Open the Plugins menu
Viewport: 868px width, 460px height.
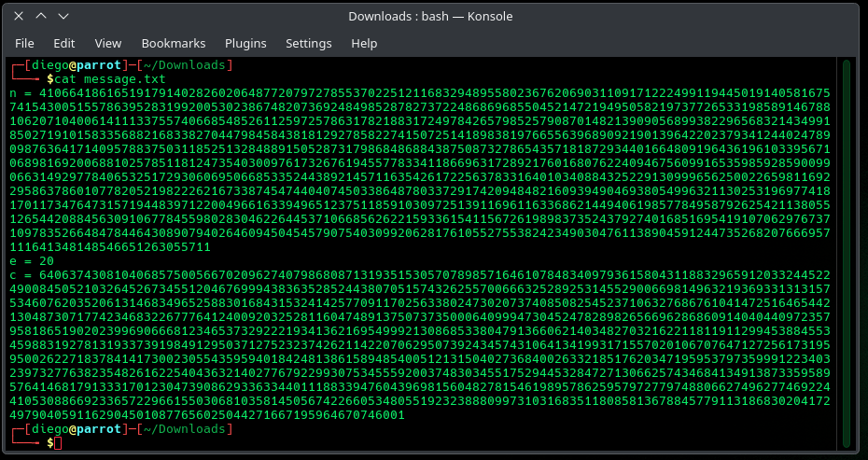coord(245,43)
